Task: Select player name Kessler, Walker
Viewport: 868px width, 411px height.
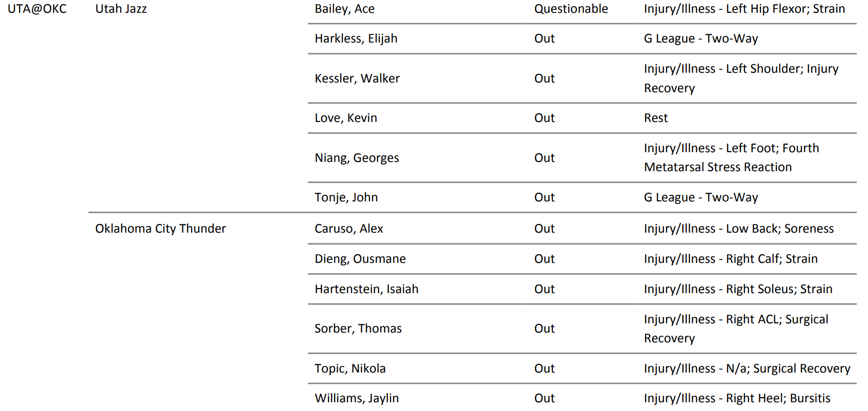Action: pos(357,78)
